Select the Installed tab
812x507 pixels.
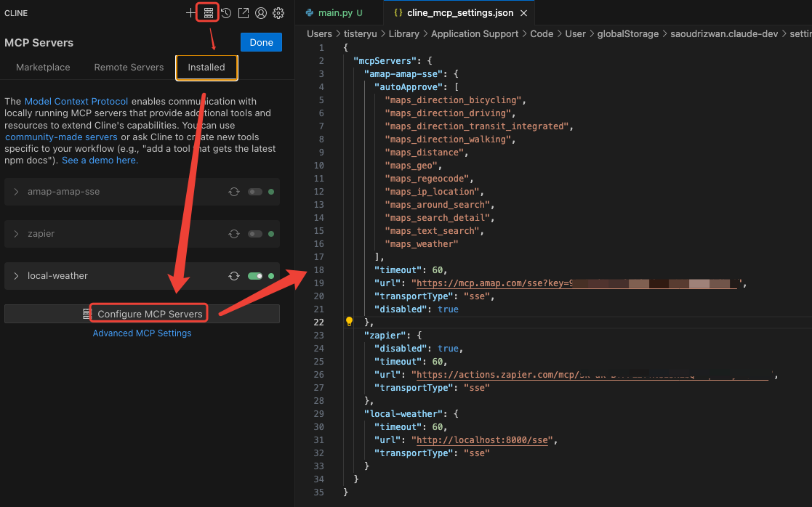point(206,68)
